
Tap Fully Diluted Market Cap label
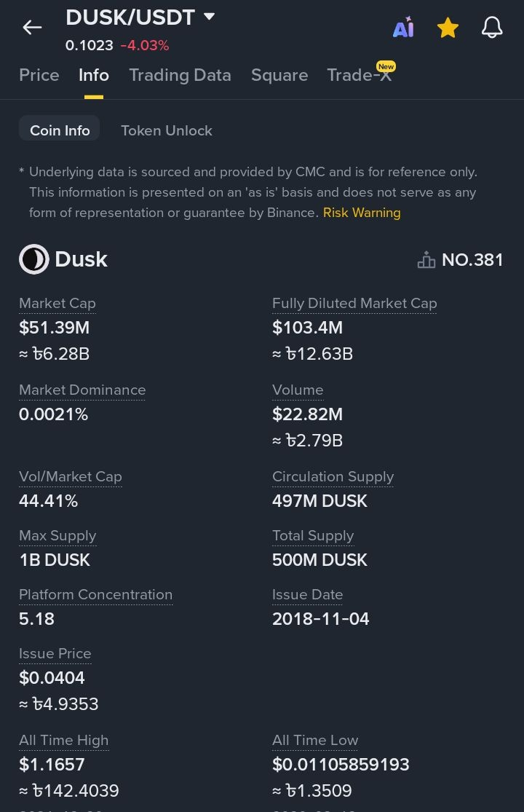coord(354,303)
